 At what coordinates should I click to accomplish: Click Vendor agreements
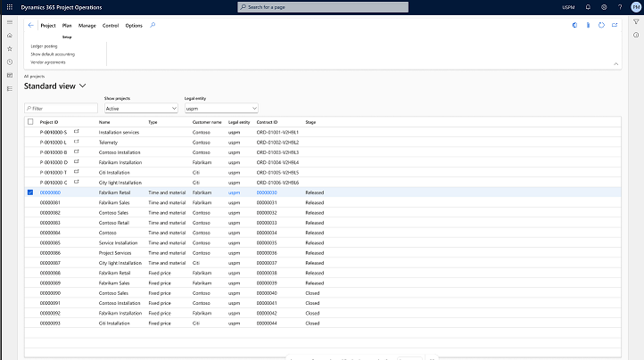point(47,62)
